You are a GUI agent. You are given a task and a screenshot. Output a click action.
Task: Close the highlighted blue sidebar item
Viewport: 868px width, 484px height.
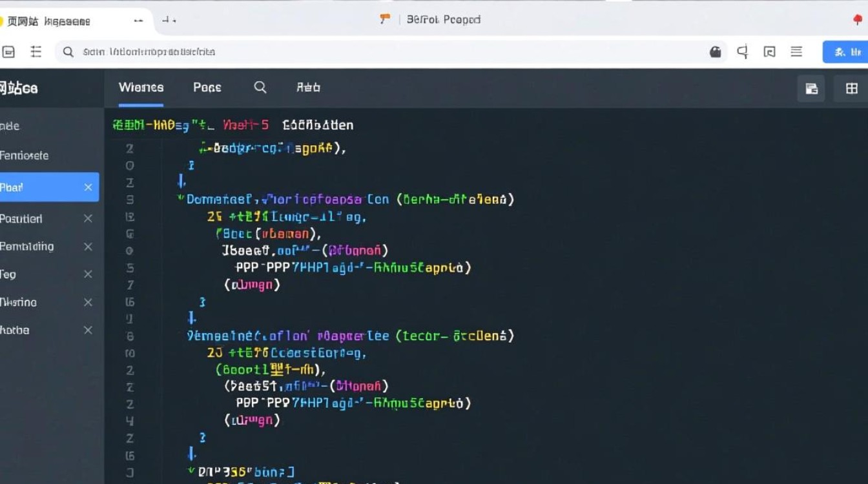click(x=88, y=187)
